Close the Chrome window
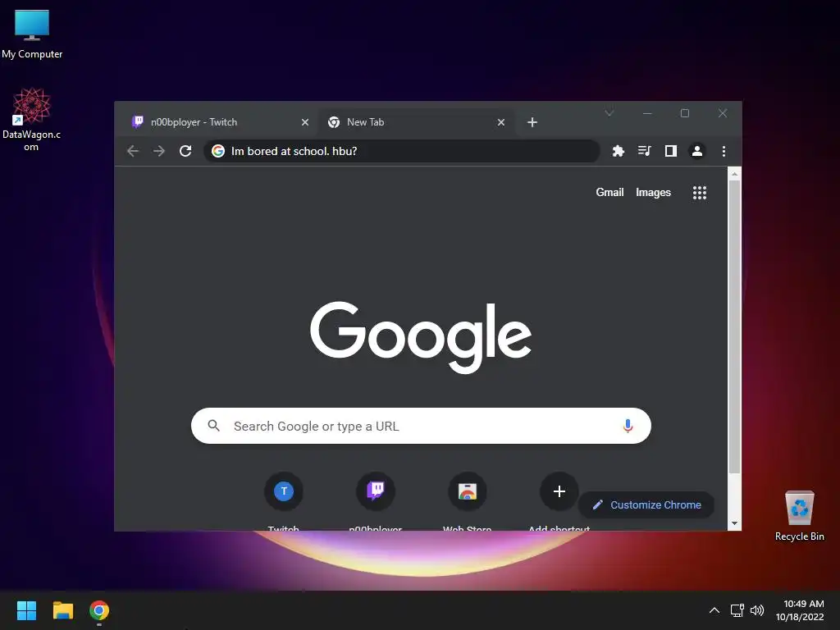The width and height of the screenshot is (840, 630). (723, 113)
